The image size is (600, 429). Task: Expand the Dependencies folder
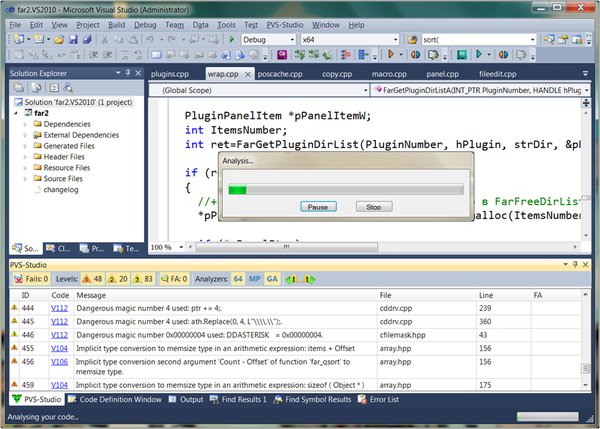[26, 124]
